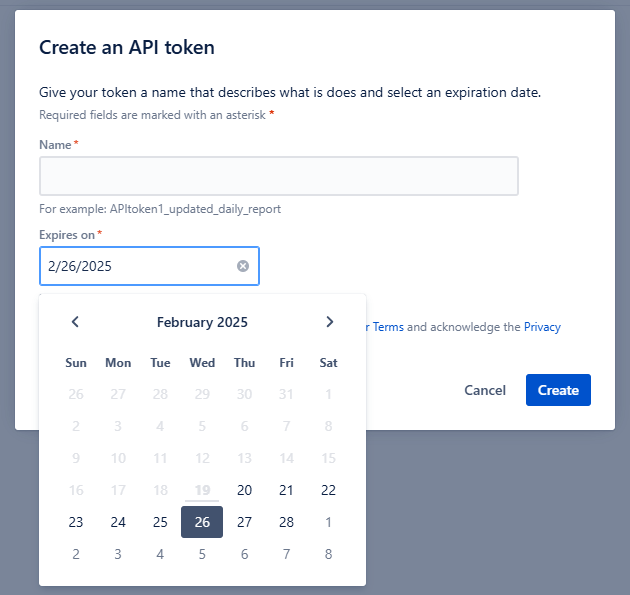The width and height of the screenshot is (630, 595).
Task: Open the Terms link
Action: pos(388,327)
